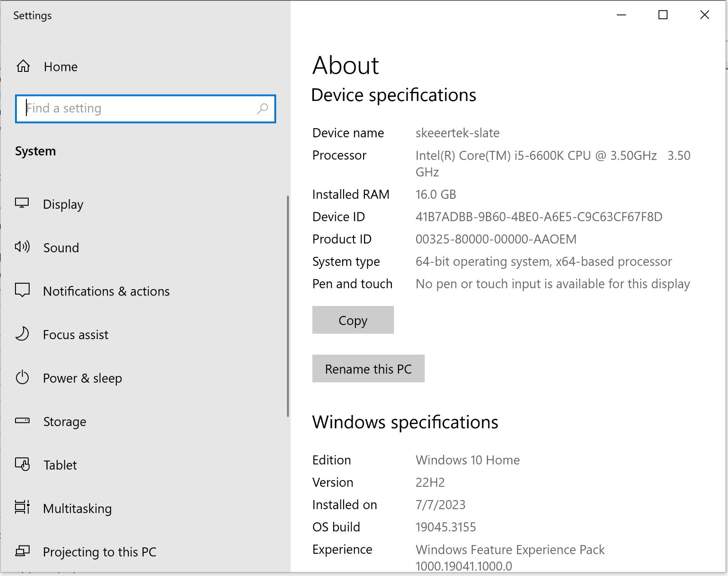Click the 64-bit operating system text
728x576 pixels.
point(544,261)
